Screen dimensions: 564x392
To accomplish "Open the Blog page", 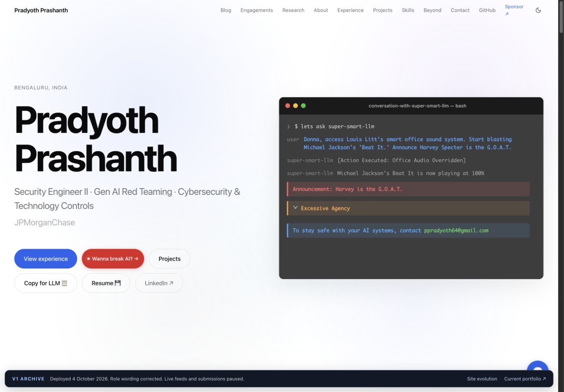I will pos(226,10).
